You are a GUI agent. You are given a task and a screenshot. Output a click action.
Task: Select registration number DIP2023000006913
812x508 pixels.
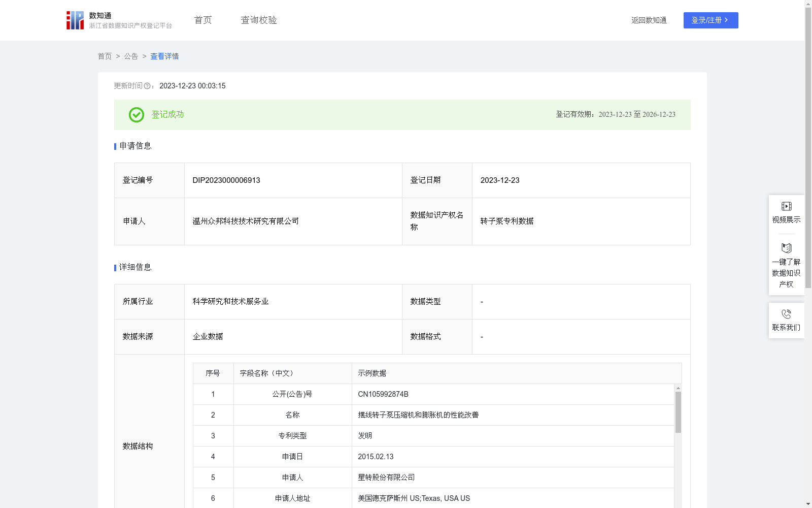226,180
